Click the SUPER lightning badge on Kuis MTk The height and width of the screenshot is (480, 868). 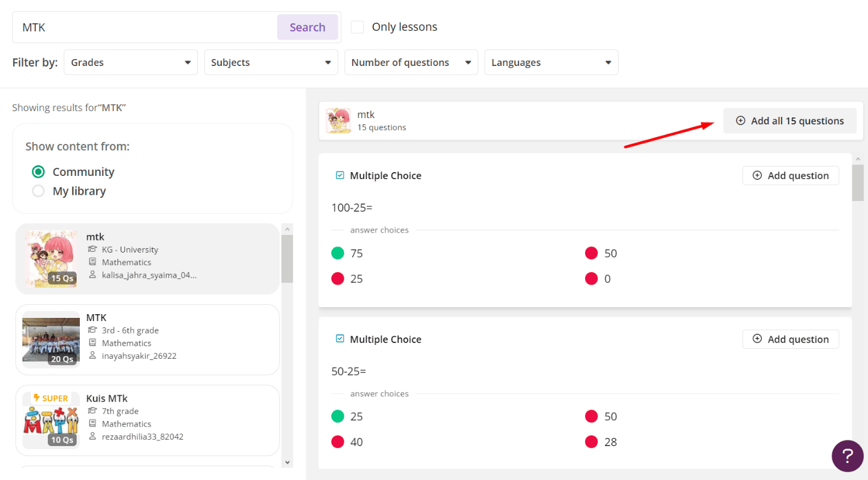pyautogui.click(x=50, y=398)
